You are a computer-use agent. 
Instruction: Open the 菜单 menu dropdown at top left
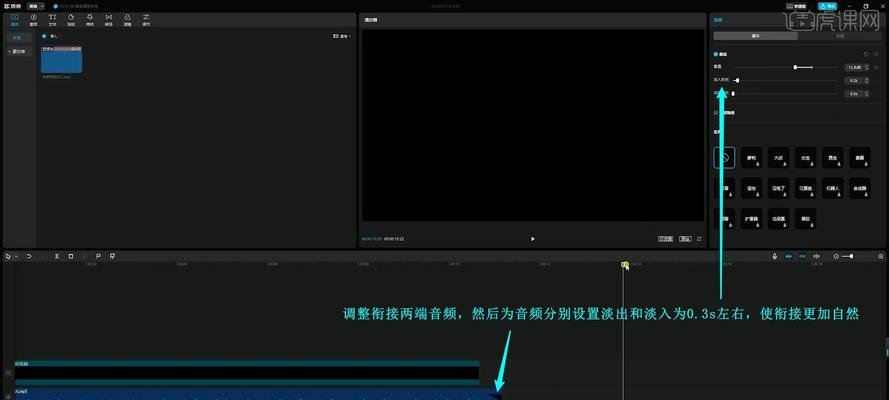(x=36, y=6)
